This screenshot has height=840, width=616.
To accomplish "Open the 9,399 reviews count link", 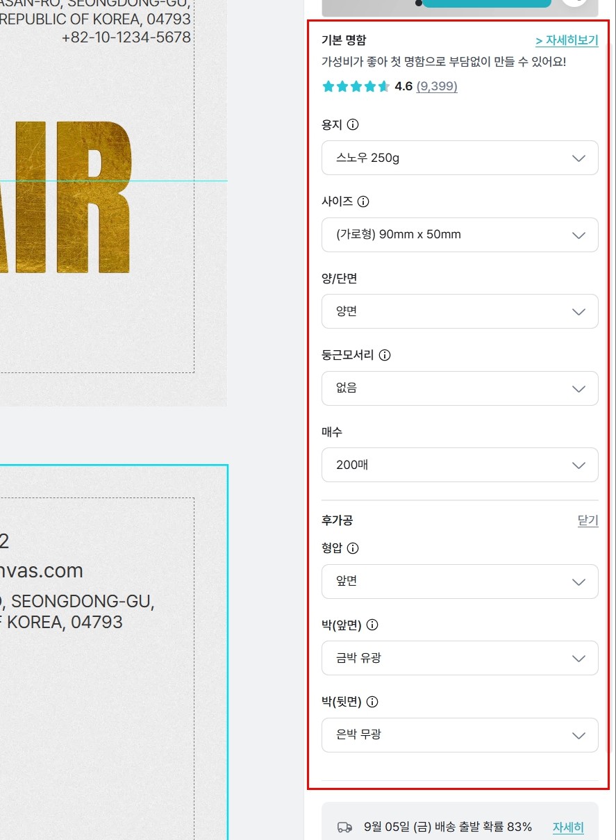I will pyautogui.click(x=437, y=87).
